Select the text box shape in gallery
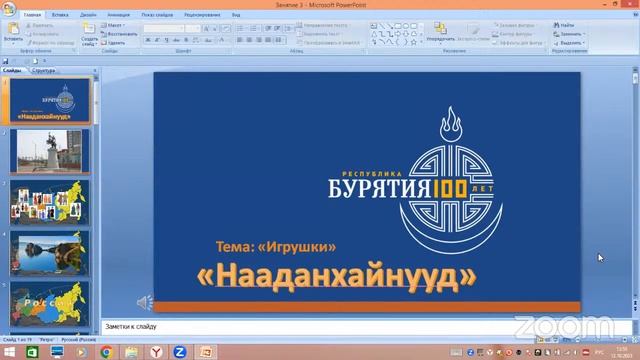The height and width of the screenshot is (360, 640). 373,26
